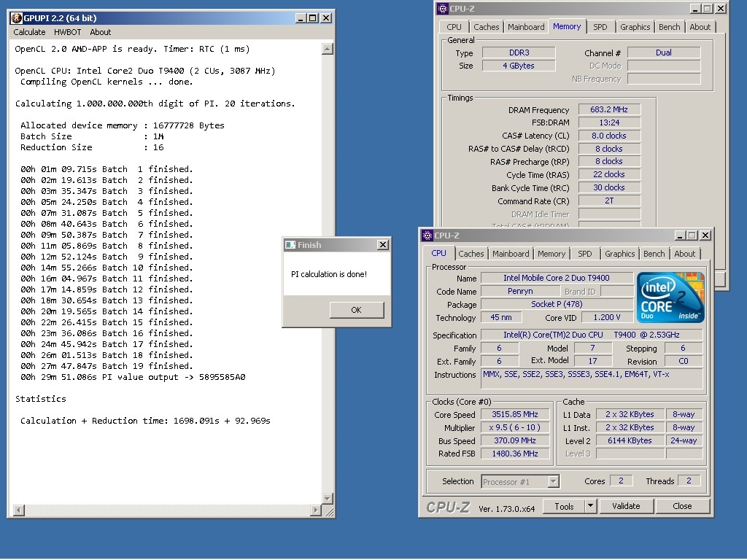Click the Bank Cycle Time value 30 clocks
747x560 pixels.
(609, 187)
